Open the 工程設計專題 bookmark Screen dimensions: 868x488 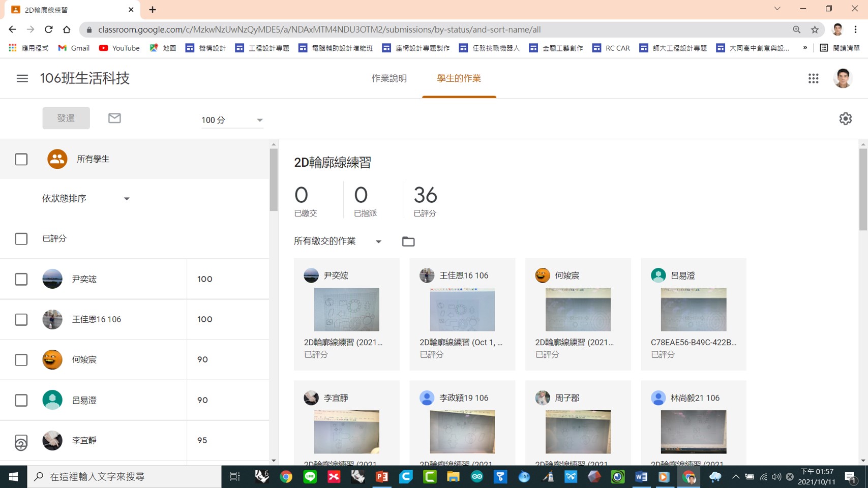[x=262, y=48]
